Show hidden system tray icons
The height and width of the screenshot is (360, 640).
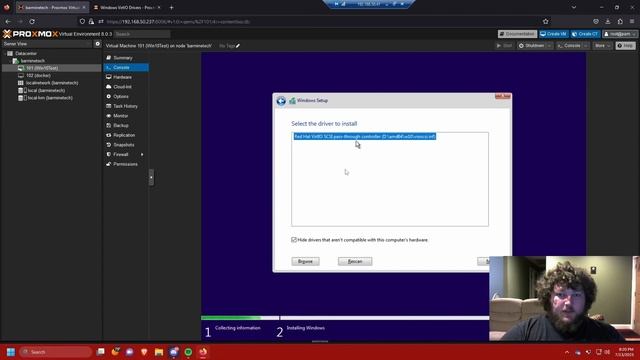pyautogui.click(x=567, y=352)
